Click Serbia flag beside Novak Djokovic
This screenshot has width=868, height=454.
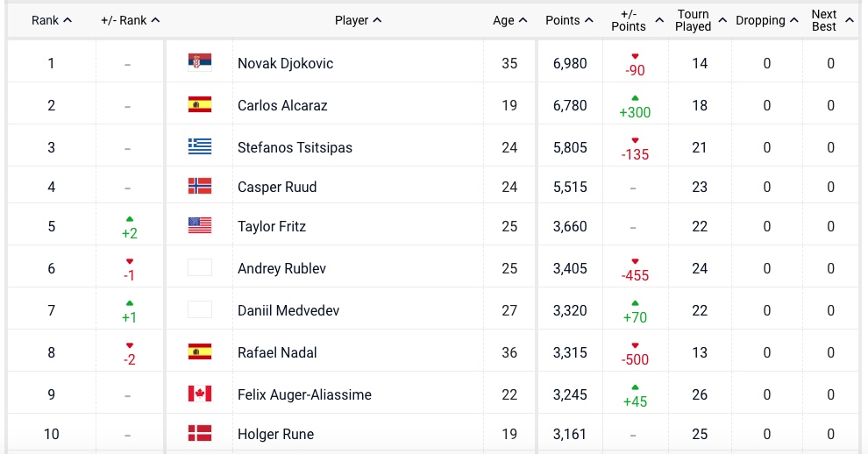pyautogui.click(x=200, y=62)
